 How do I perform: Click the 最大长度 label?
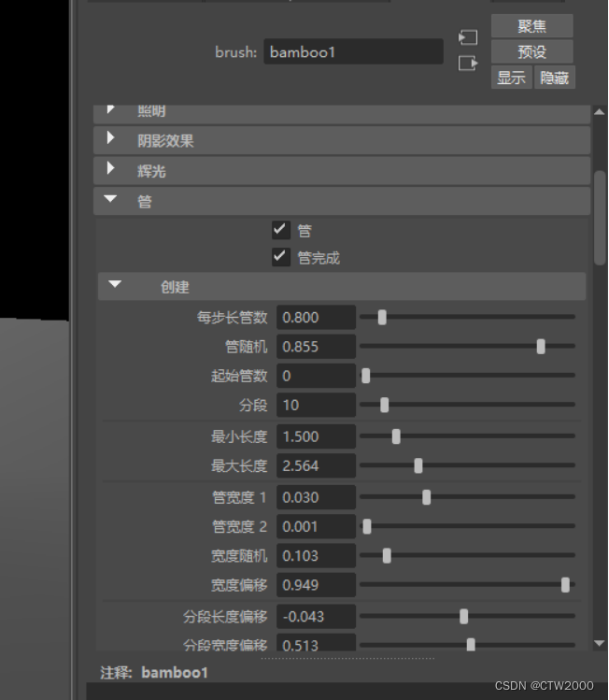point(239,465)
